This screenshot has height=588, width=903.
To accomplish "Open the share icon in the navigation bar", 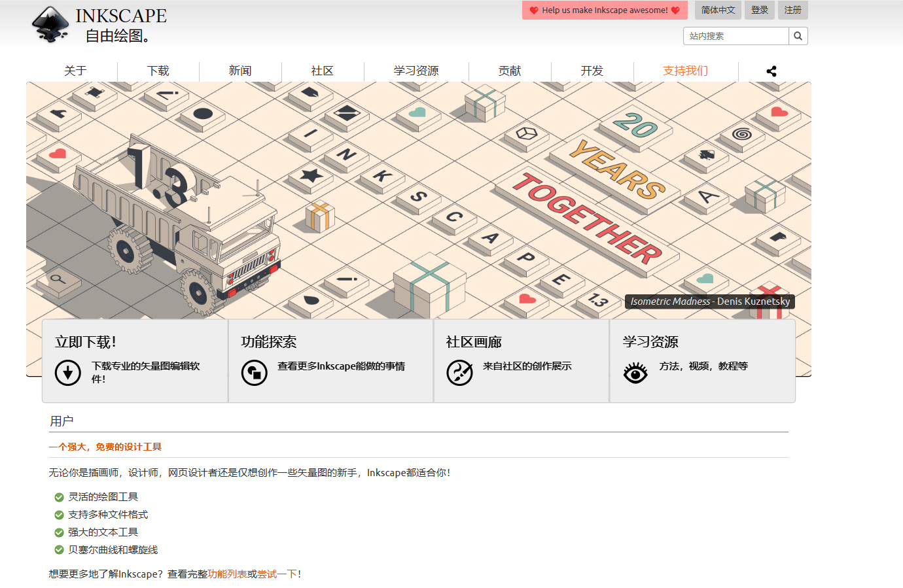I will (771, 71).
